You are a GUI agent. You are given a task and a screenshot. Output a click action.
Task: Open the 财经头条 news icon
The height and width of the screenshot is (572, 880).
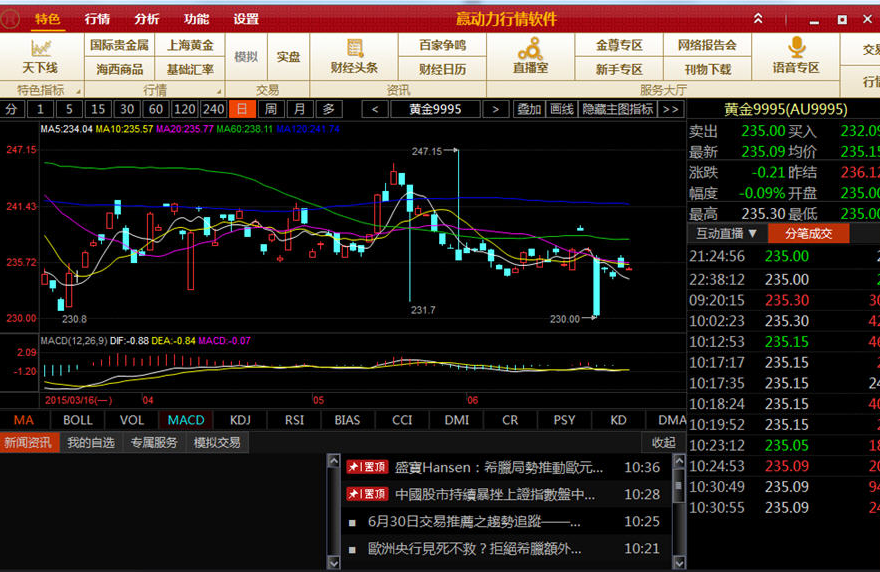pyautogui.click(x=354, y=56)
